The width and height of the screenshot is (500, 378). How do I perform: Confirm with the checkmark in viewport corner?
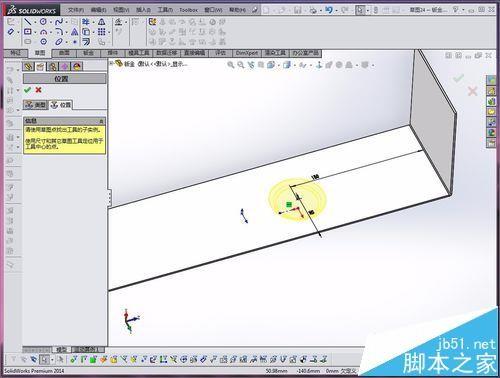coord(459,79)
